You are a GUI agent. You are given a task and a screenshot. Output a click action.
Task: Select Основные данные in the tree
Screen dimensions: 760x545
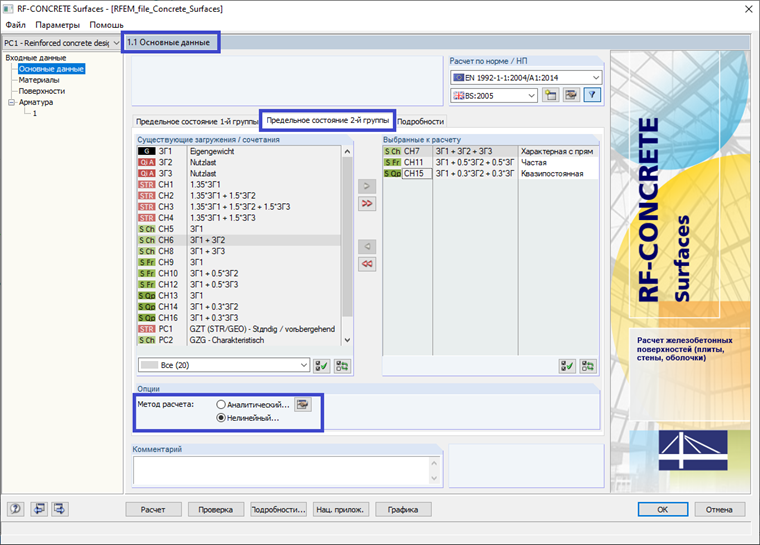[x=51, y=69]
